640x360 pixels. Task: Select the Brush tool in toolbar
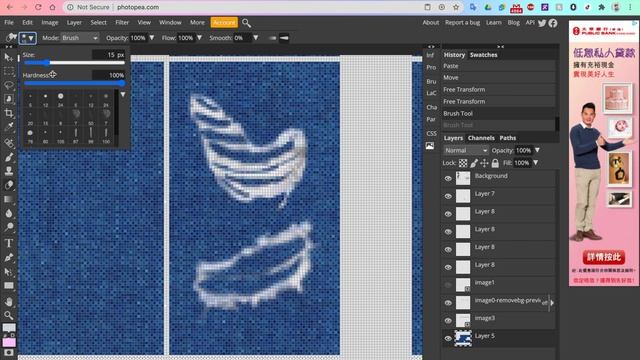(9, 157)
